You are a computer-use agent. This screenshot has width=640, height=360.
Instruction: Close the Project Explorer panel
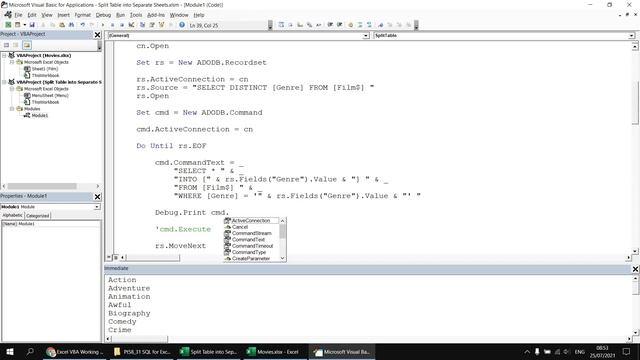pyautogui.click(x=98, y=35)
